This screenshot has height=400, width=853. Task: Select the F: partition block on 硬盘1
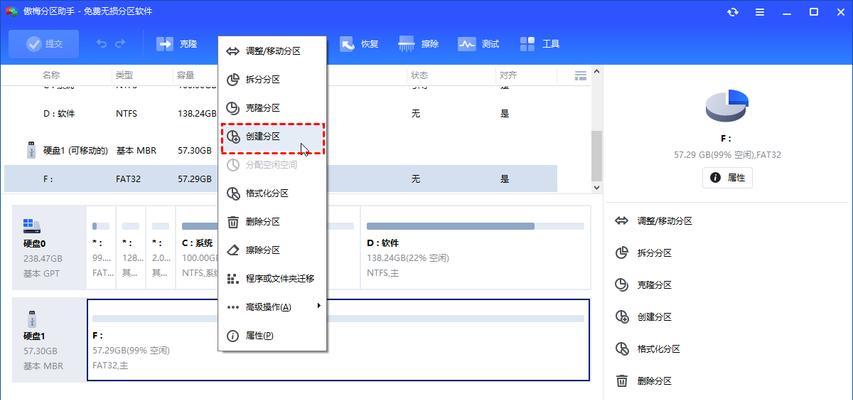click(x=338, y=340)
